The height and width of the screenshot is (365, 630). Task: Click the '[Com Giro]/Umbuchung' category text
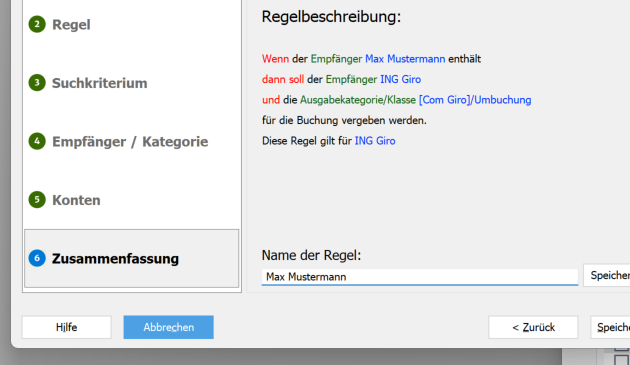pos(475,100)
